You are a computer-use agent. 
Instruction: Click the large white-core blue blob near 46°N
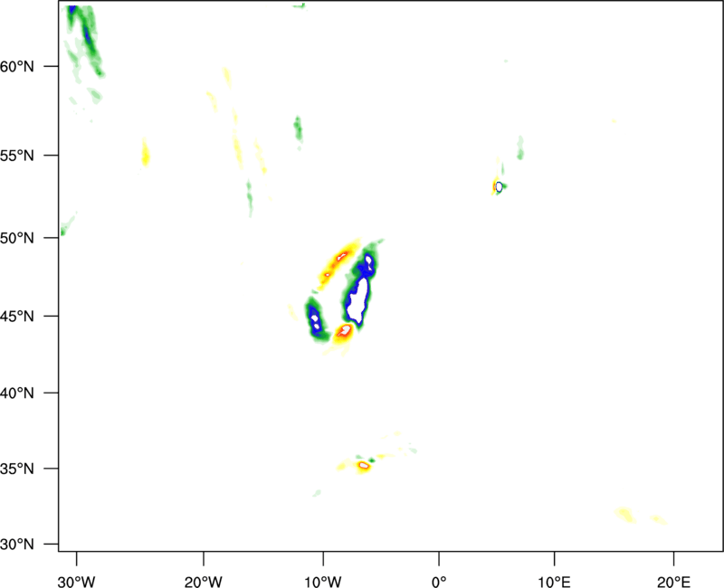(x=358, y=299)
